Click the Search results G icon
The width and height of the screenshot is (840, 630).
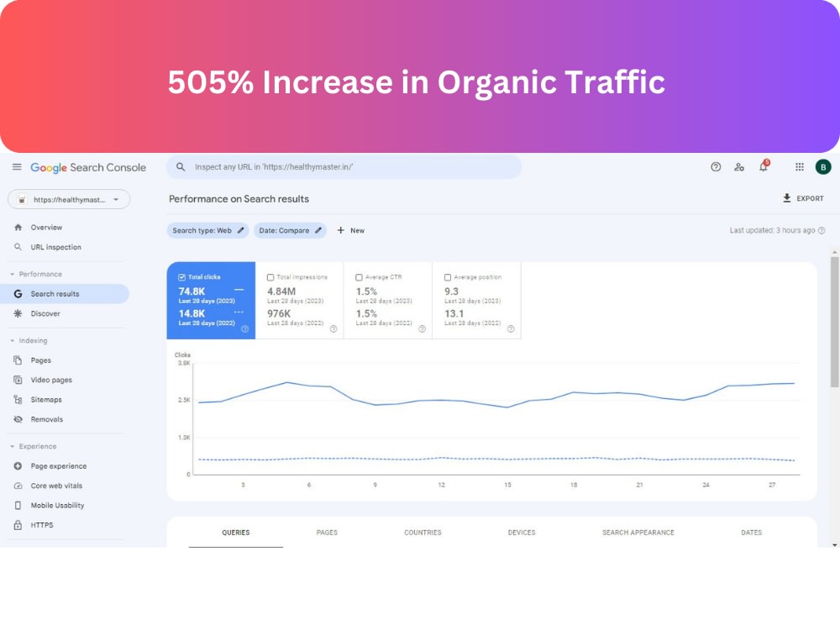coord(18,293)
